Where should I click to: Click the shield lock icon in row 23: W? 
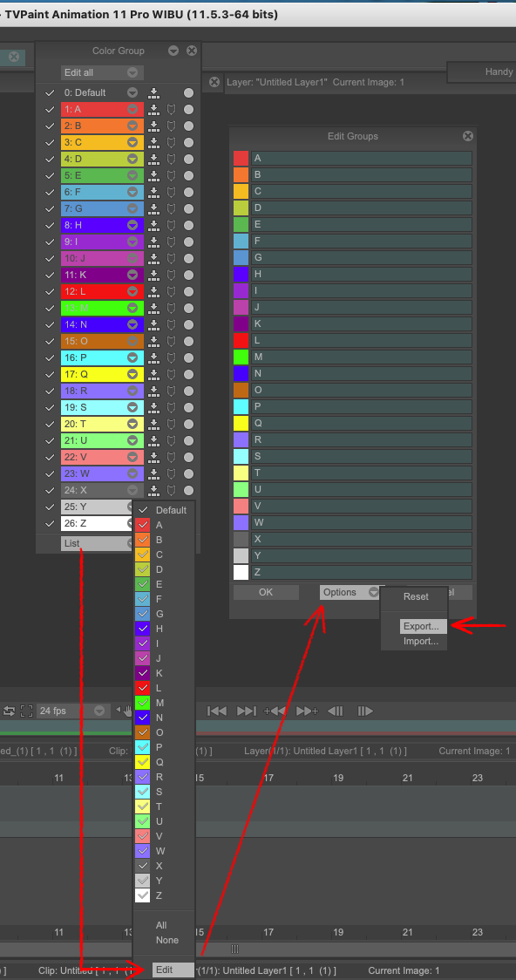coord(171,473)
